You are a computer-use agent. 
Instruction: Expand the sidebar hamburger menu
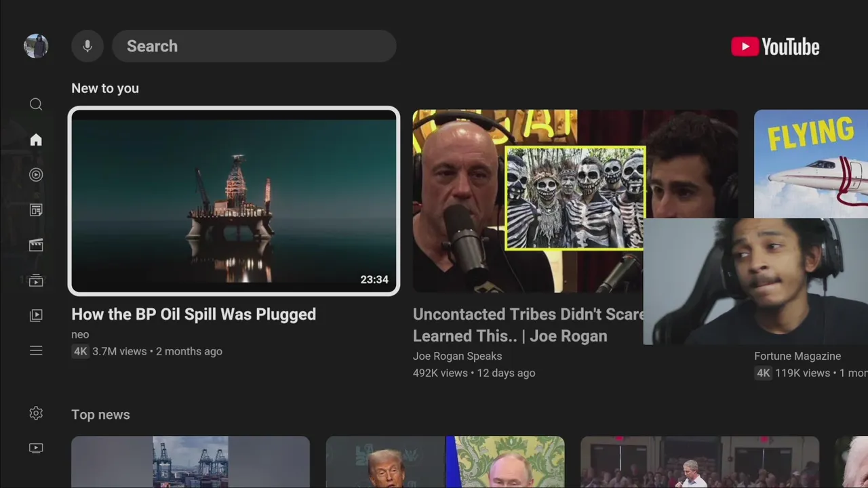click(36, 350)
